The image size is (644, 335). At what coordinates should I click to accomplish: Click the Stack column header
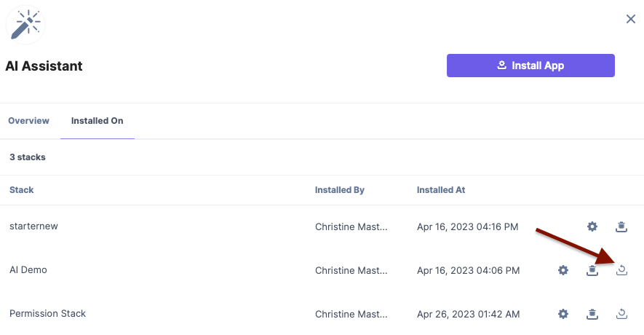click(x=22, y=190)
